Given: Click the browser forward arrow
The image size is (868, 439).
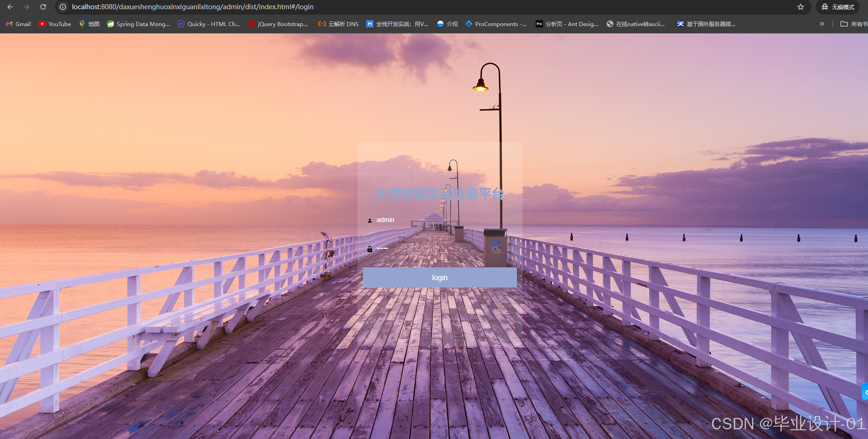Looking at the screenshot, I should (x=27, y=7).
